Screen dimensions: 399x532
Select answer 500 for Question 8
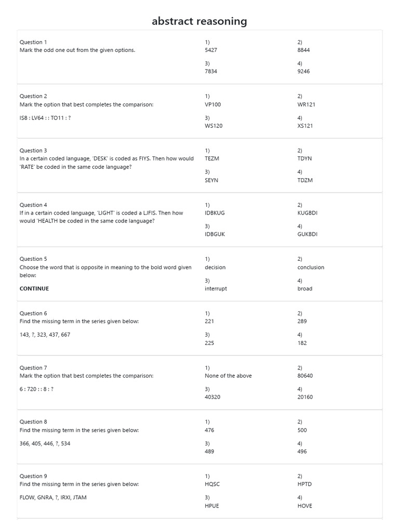[302, 430]
